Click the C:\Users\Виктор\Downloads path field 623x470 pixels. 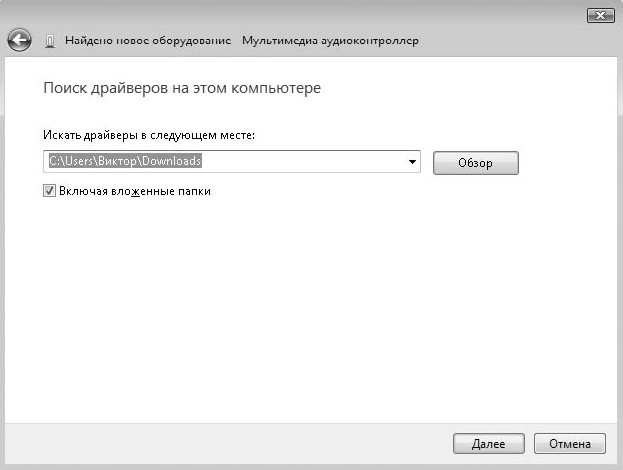point(232,161)
